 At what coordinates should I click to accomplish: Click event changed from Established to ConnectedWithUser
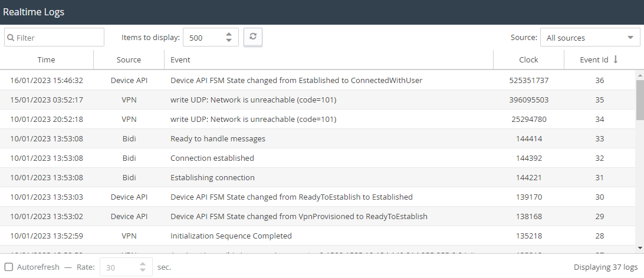coord(296,80)
